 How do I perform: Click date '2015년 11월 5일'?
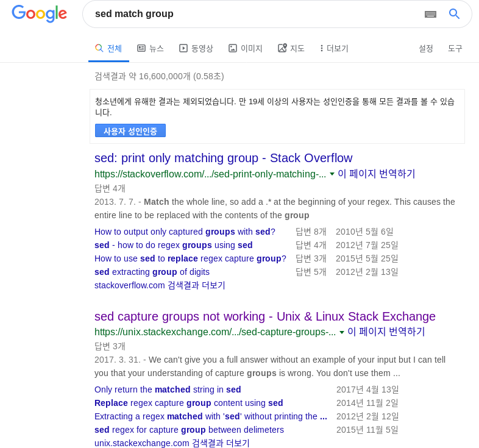tap(367, 430)
